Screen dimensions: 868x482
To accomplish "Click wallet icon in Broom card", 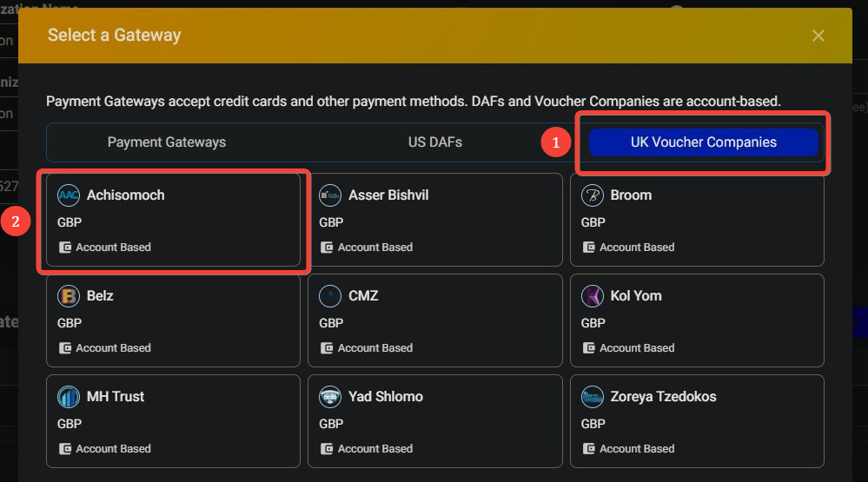I will [588, 248].
